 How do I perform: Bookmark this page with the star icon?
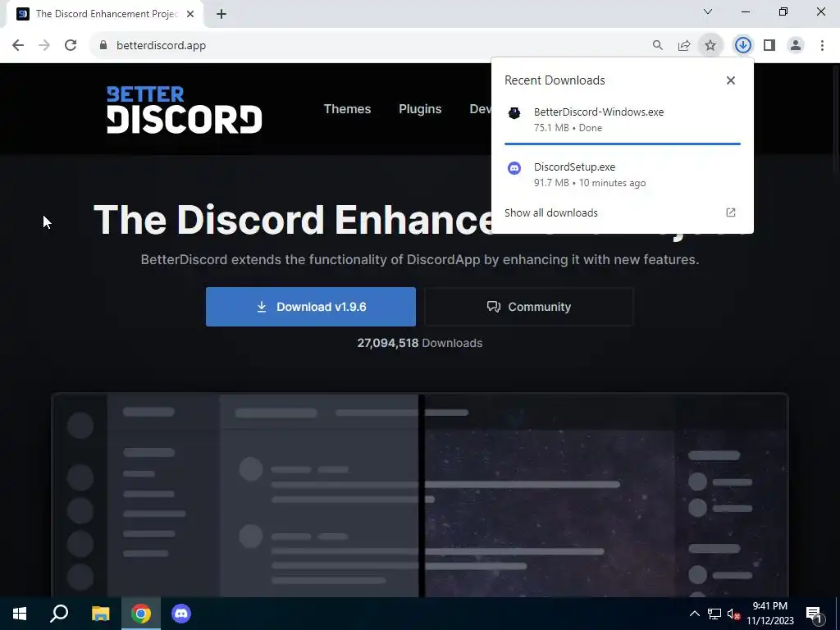[710, 46]
